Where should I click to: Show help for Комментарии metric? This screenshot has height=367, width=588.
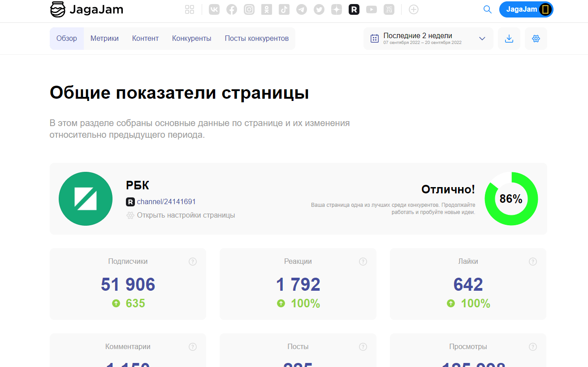point(193,347)
